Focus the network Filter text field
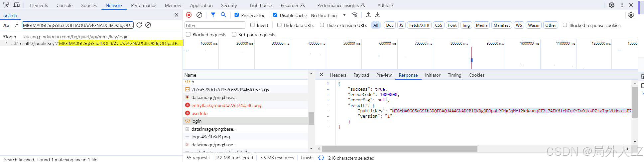 (215, 25)
